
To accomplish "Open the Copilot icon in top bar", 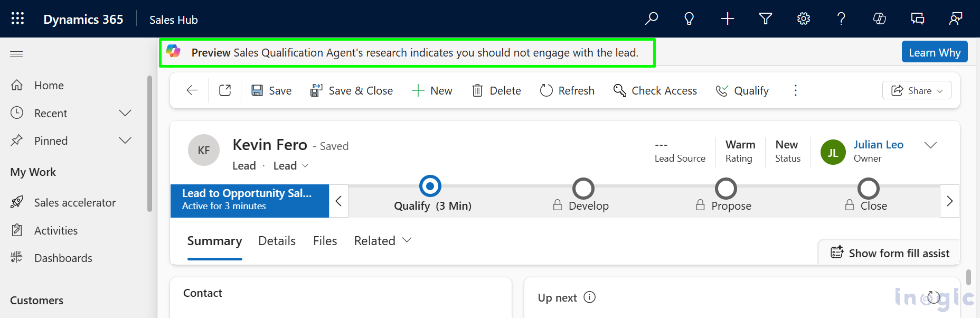I will [x=880, y=19].
